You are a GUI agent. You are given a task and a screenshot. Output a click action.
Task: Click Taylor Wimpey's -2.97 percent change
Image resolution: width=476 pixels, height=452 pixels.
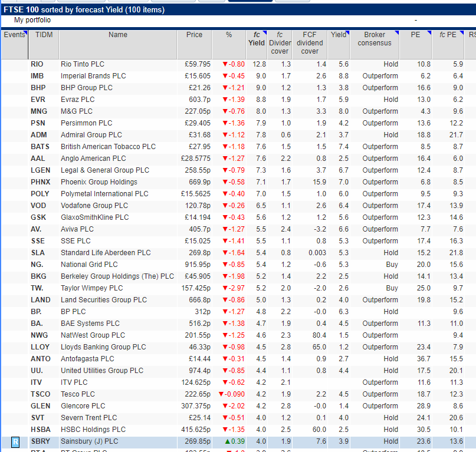click(x=234, y=288)
